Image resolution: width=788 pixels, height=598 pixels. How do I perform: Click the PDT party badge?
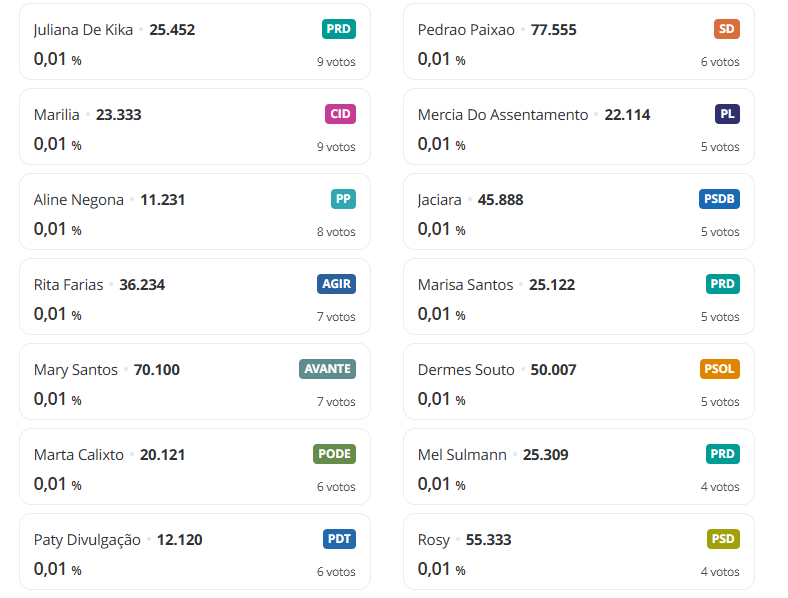click(339, 539)
